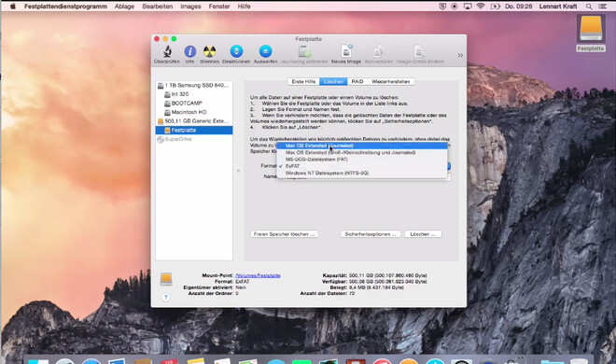
Task: Switch to the Löschen tab
Action: click(x=333, y=82)
